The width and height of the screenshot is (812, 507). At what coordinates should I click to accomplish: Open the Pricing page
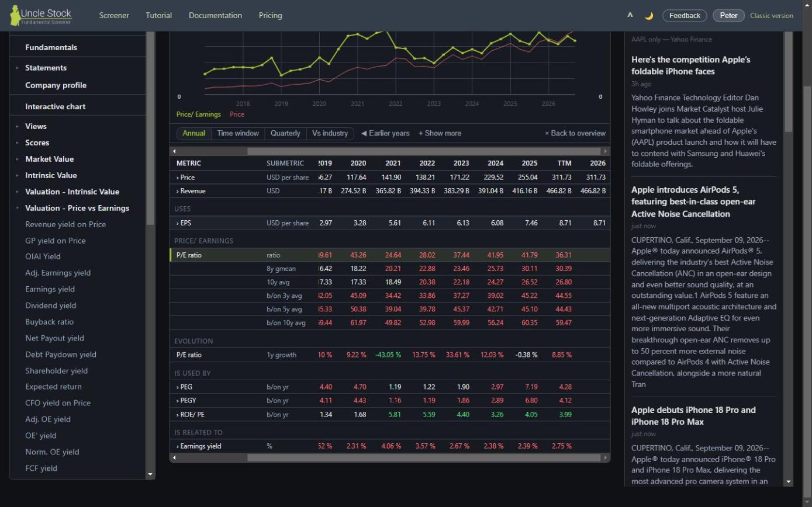270,15
